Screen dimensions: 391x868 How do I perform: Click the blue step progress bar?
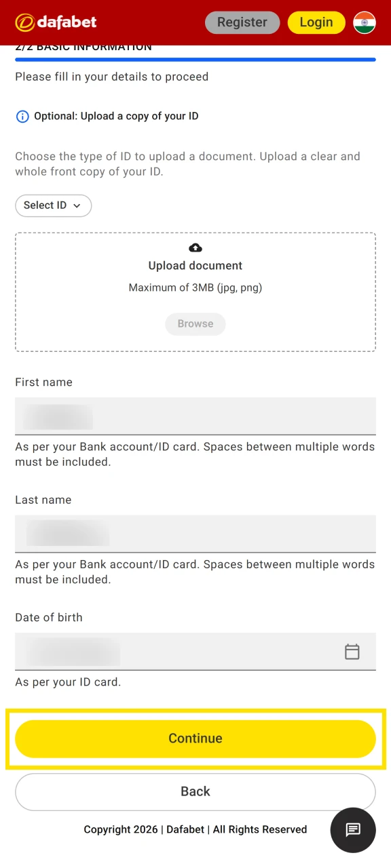click(x=195, y=60)
